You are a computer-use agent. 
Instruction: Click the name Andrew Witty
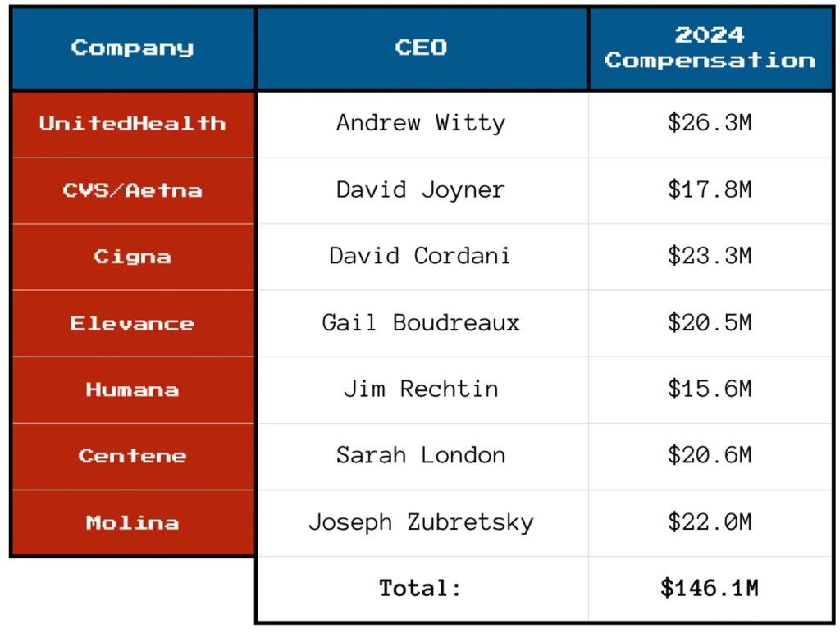click(x=421, y=124)
